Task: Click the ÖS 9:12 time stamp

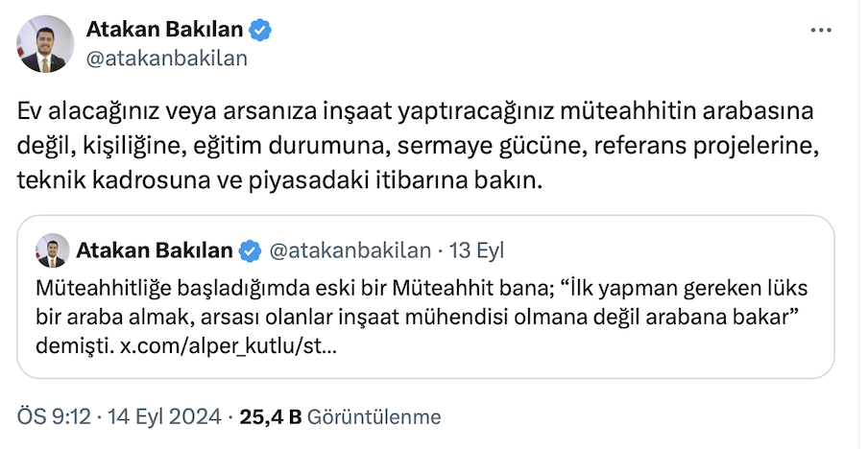Action: point(50,416)
